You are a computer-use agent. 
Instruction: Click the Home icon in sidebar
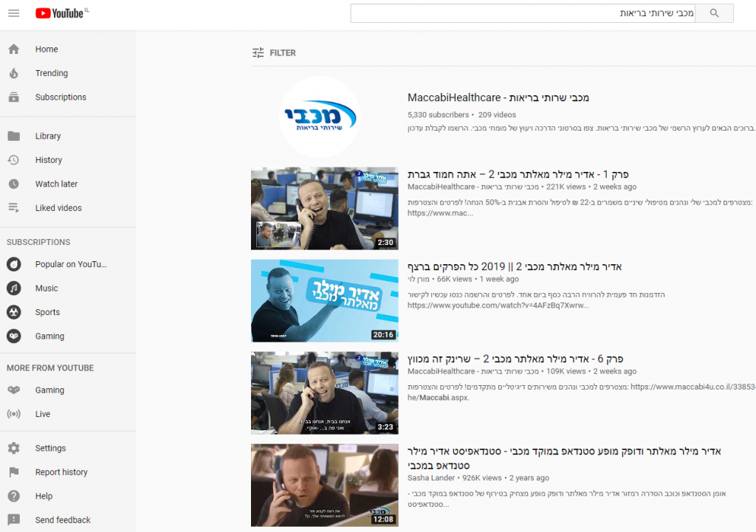click(14, 49)
